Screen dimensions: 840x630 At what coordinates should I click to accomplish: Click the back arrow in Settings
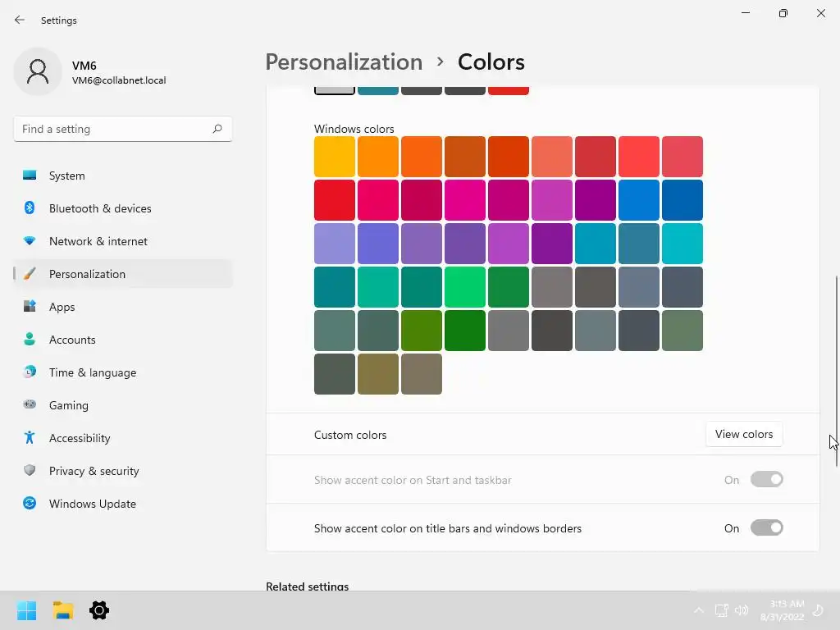(x=20, y=20)
